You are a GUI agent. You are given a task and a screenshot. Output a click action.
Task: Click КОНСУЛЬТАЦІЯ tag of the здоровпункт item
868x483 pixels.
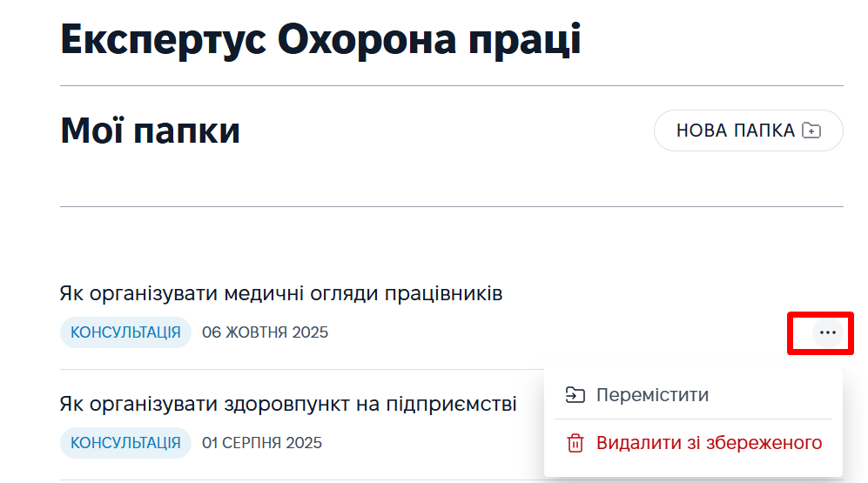[125, 443]
